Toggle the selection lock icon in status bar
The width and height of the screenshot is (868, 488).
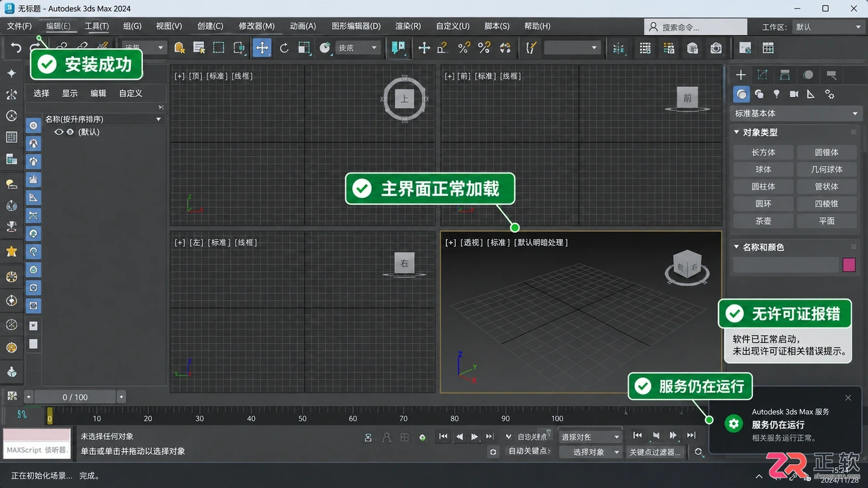point(368,437)
